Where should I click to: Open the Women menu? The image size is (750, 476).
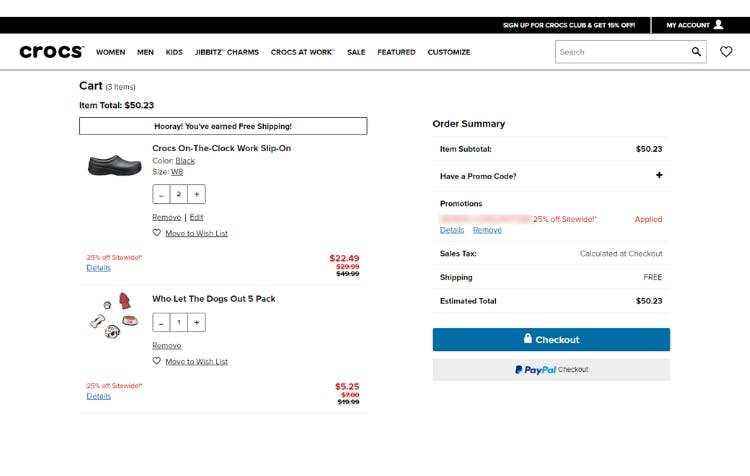click(110, 52)
